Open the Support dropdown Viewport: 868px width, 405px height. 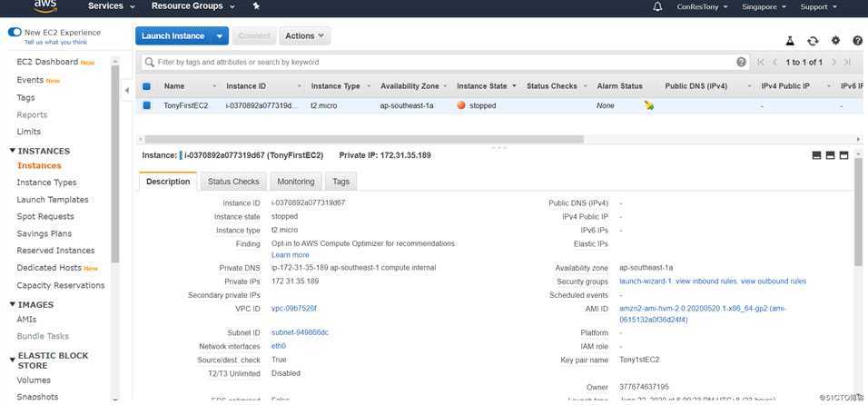point(819,7)
